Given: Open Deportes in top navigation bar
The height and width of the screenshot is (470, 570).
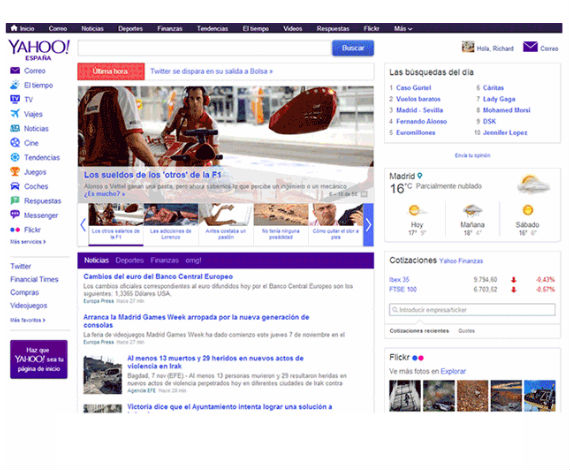Looking at the screenshot, I should 130,28.
